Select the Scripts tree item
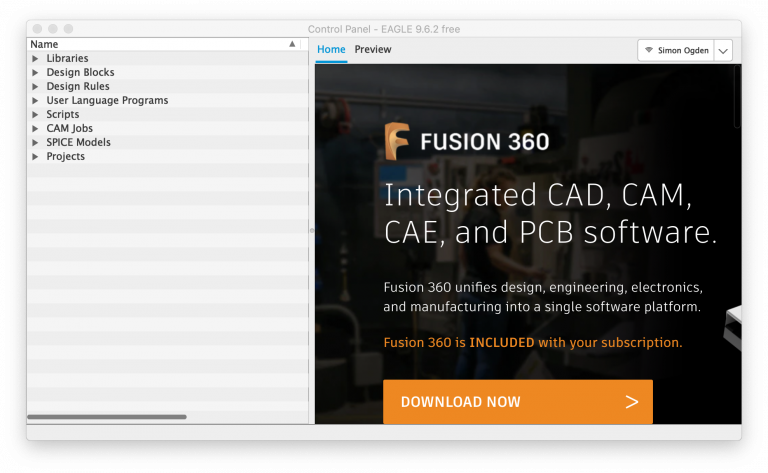The image size is (768, 473). (62, 115)
